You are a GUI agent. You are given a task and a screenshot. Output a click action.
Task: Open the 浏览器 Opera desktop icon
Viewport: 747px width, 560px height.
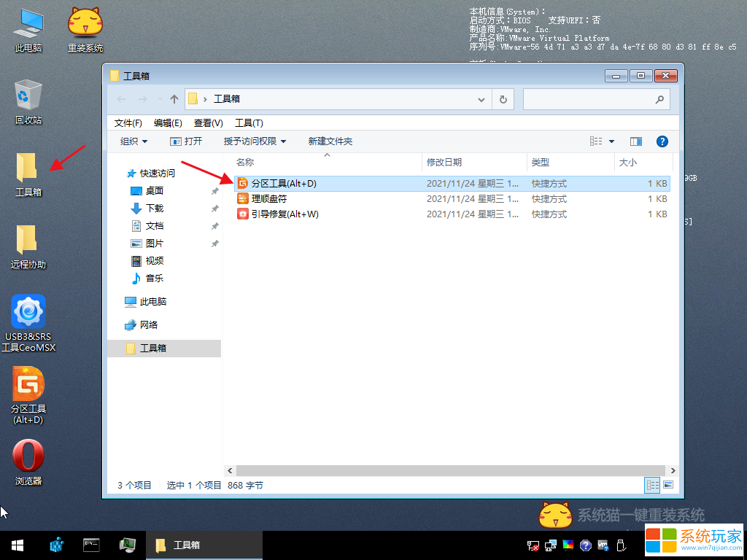pos(28,462)
